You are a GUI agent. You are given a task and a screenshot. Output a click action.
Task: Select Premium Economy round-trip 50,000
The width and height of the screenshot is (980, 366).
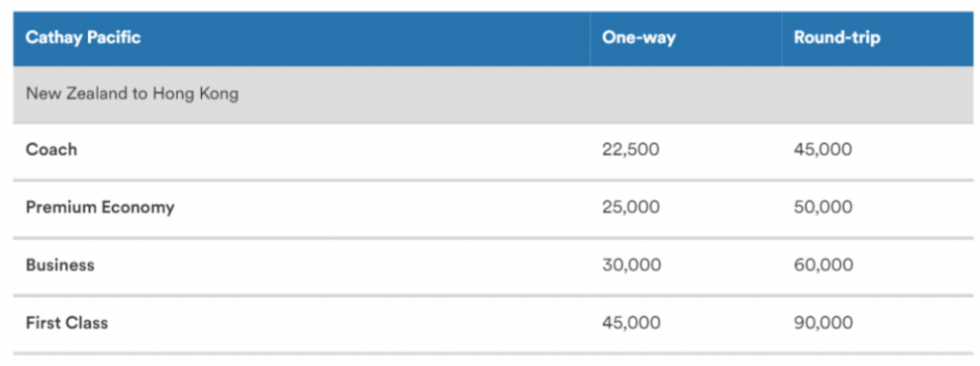coord(822,208)
